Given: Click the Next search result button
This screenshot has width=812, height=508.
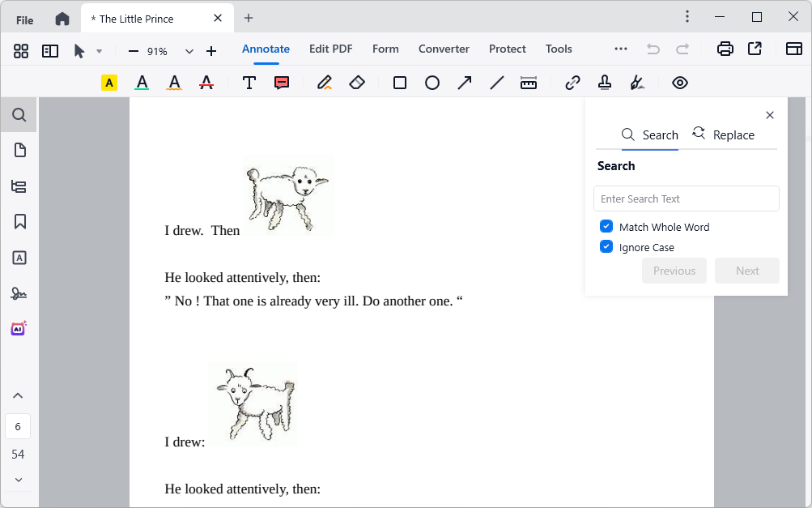Looking at the screenshot, I should (x=746, y=271).
